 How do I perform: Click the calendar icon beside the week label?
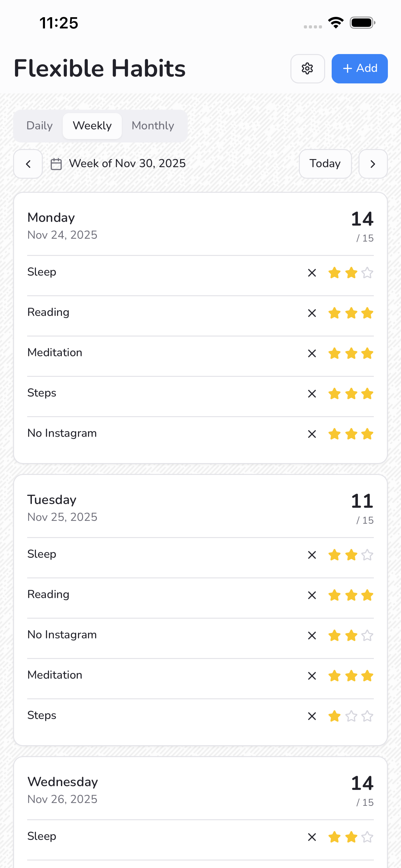pos(56,164)
